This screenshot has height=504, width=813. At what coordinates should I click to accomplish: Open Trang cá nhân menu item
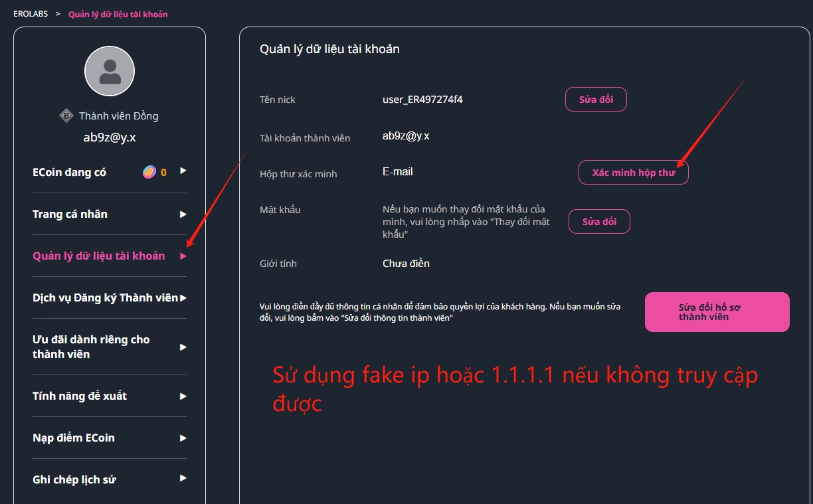(x=70, y=214)
